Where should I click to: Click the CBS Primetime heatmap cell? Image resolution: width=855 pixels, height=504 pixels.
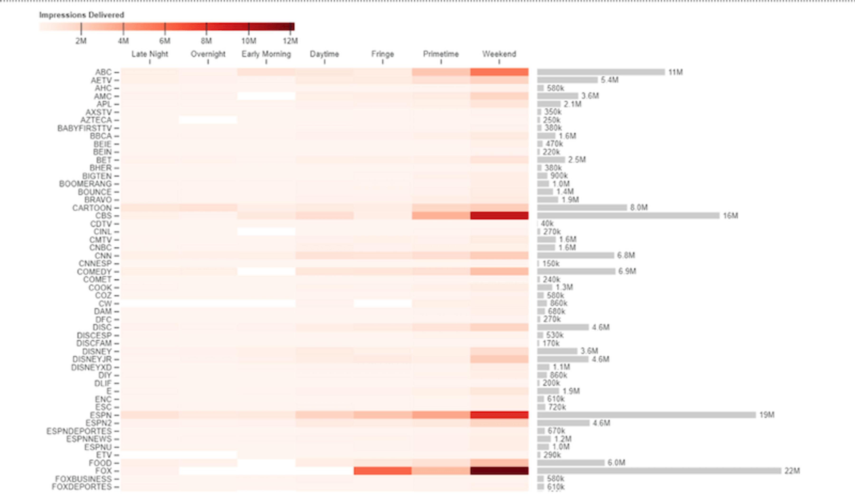click(441, 216)
